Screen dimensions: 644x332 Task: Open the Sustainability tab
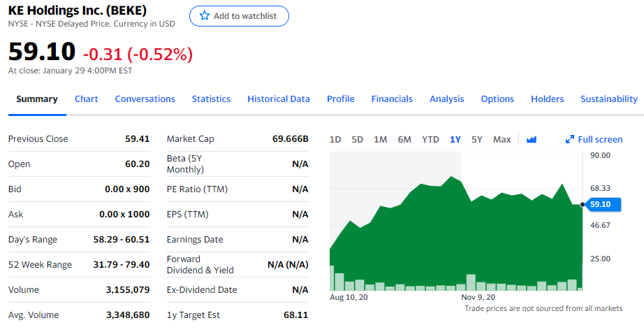coord(609,99)
